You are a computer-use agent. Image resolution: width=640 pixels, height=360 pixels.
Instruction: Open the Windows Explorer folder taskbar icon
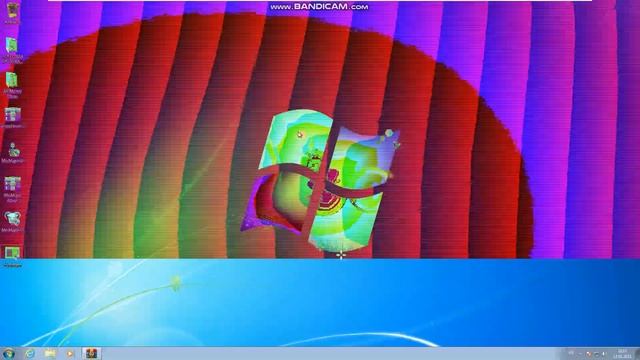(x=50, y=353)
